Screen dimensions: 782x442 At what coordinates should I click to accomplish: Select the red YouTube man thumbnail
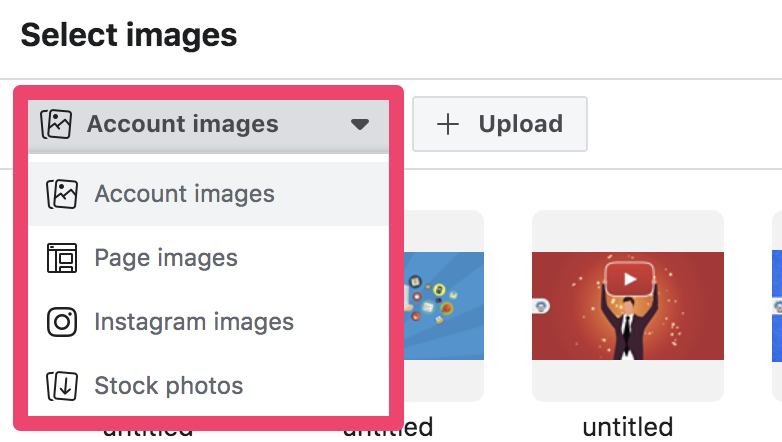coord(628,306)
